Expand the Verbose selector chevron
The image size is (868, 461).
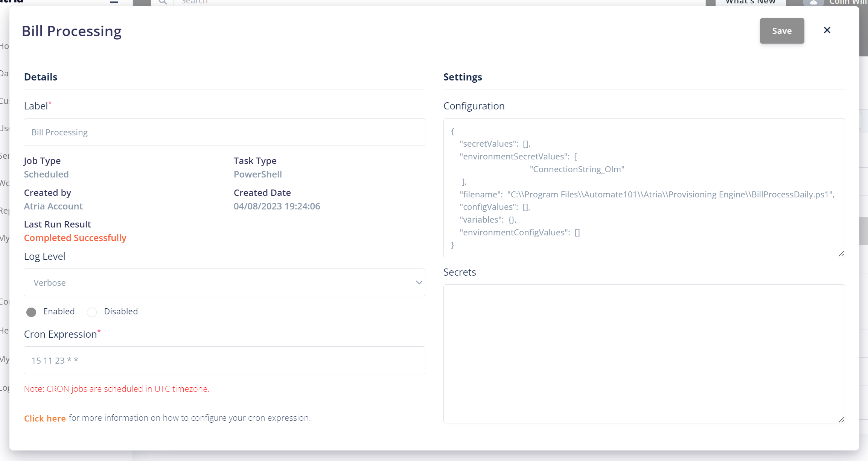419,282
